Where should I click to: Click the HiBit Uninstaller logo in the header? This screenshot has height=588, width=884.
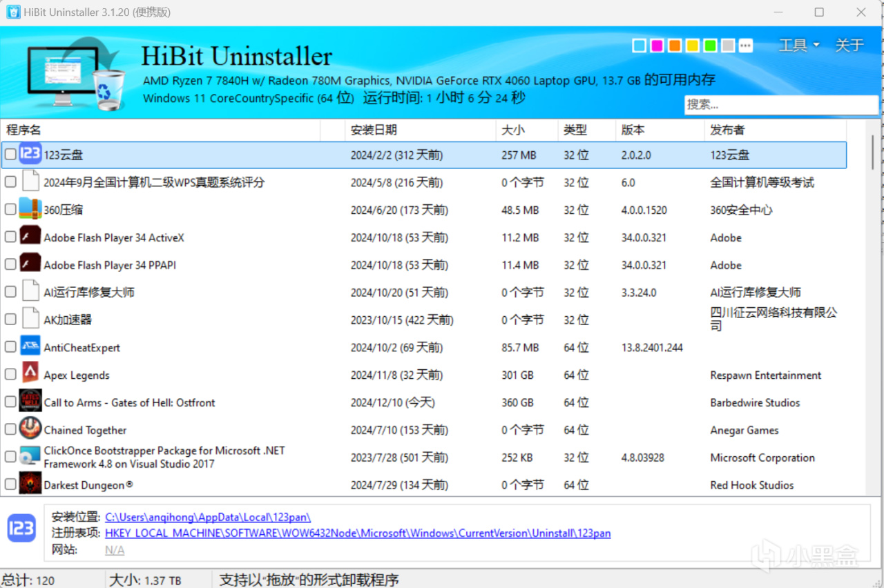click(x=75, y=73)
